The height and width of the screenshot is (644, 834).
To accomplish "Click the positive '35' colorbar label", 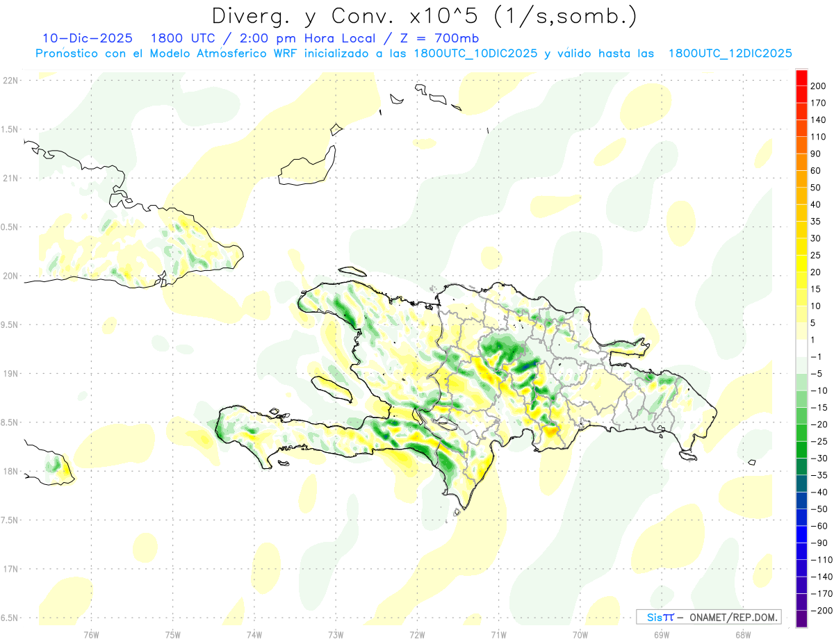I will (817, 221).
